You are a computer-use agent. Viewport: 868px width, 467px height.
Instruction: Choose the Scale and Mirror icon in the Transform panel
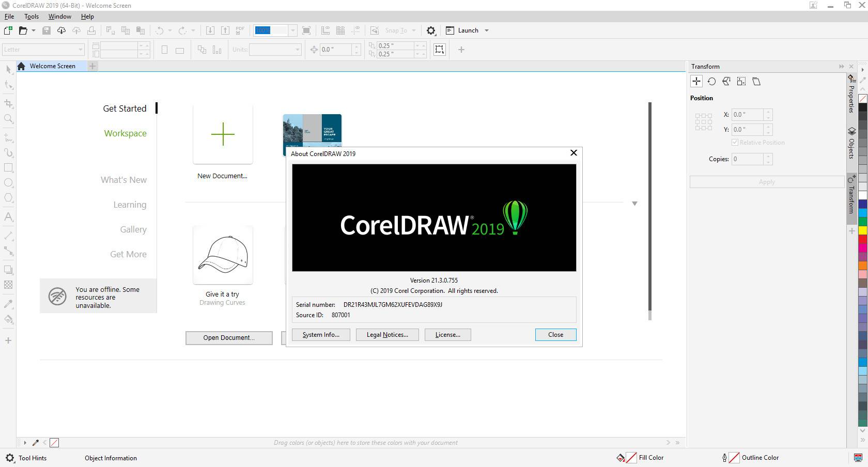(726, 81)
